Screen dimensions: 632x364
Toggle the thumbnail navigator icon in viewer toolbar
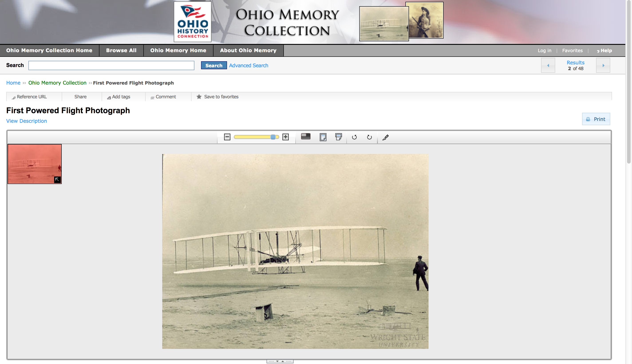[305, 136]
